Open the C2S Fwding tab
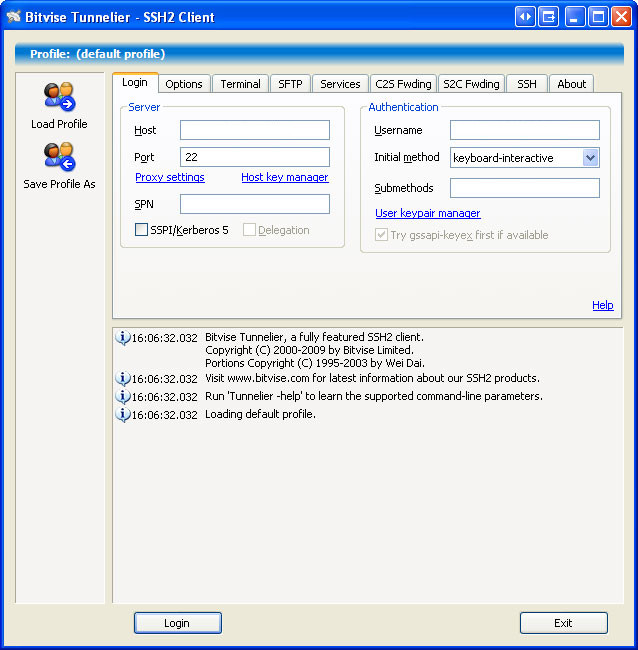Screen dimensions: 638x650 403,84
